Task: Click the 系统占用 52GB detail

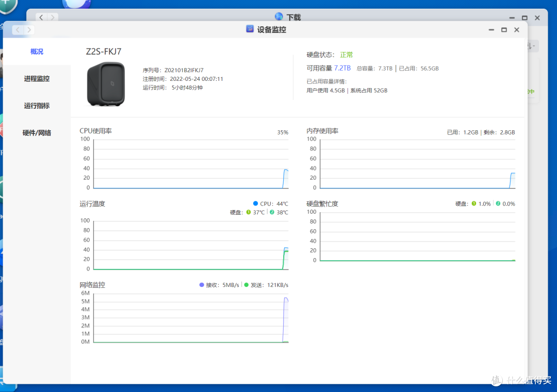Action: [369, 91]
